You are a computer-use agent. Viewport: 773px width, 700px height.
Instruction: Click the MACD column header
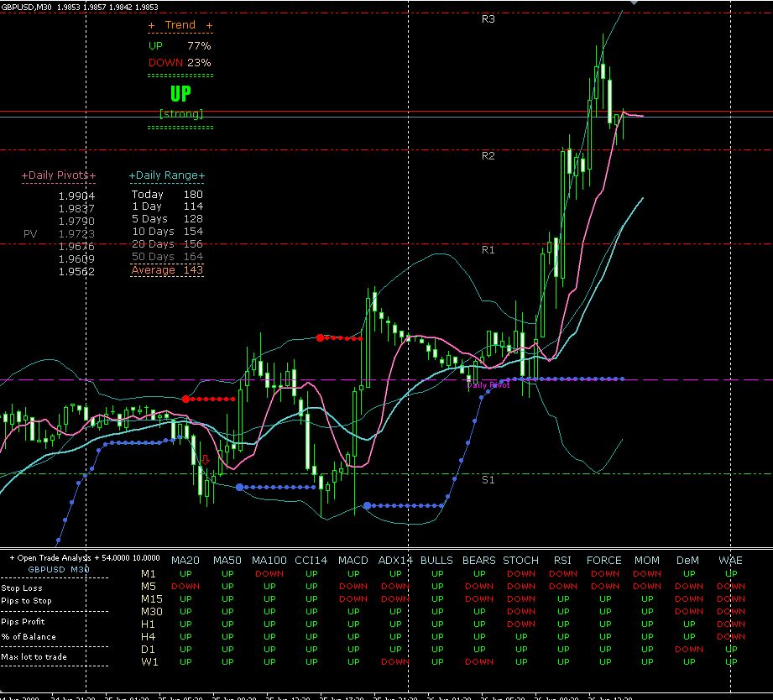[353, 561]
